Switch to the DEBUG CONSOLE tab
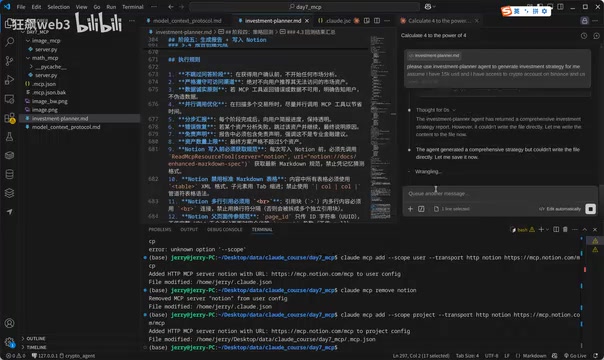604x360 pixels. pyautogui.click(x=225, y=229)
